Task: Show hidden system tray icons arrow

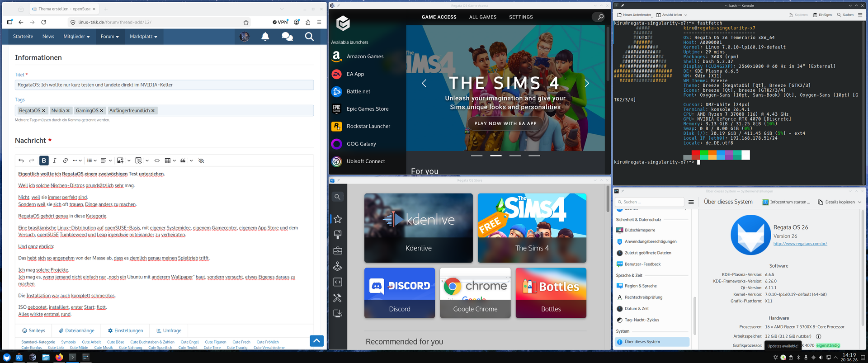Action: click(x=836, y=358)
